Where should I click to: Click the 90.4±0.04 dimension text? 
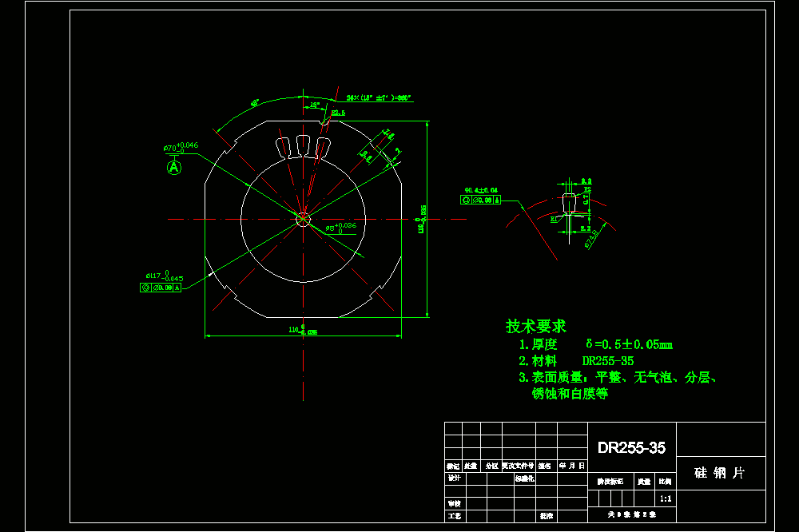point(481,190)
